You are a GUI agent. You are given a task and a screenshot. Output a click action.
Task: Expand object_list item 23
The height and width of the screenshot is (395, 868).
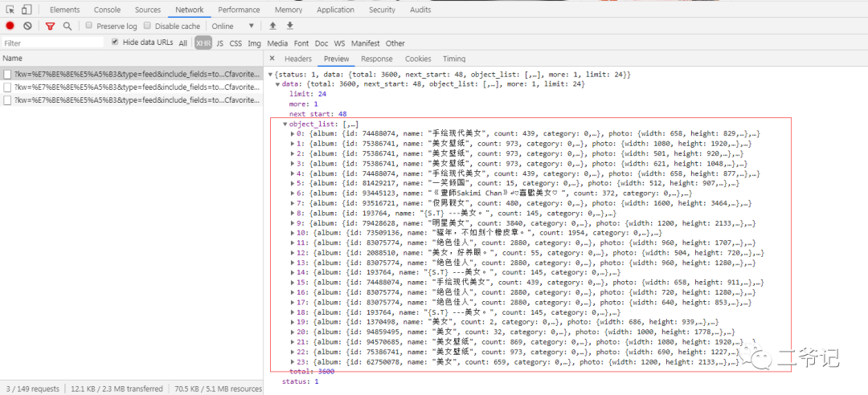(x=293, y=362)
